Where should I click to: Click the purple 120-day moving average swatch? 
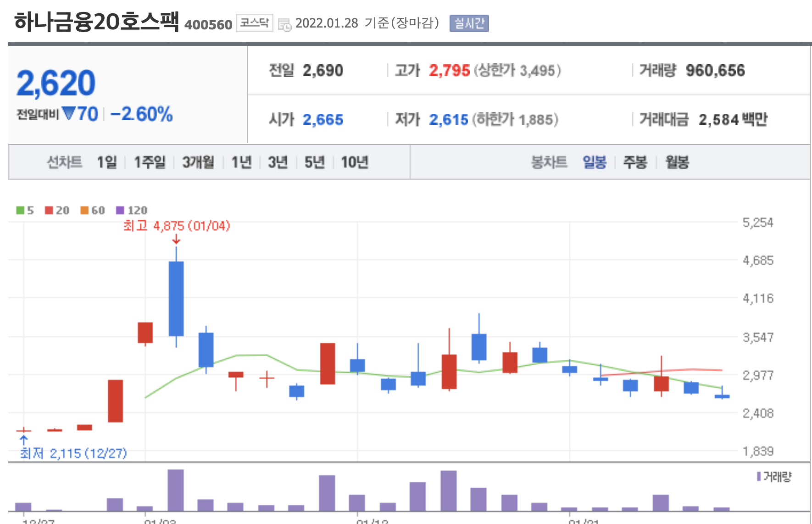[120, 210]
